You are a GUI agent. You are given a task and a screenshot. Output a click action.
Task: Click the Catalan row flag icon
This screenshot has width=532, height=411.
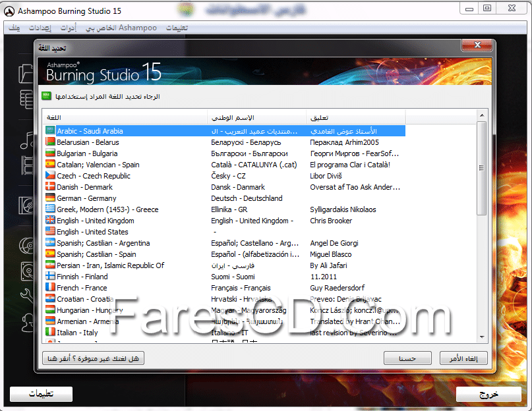pyautogui.click(x=50, y=164)
